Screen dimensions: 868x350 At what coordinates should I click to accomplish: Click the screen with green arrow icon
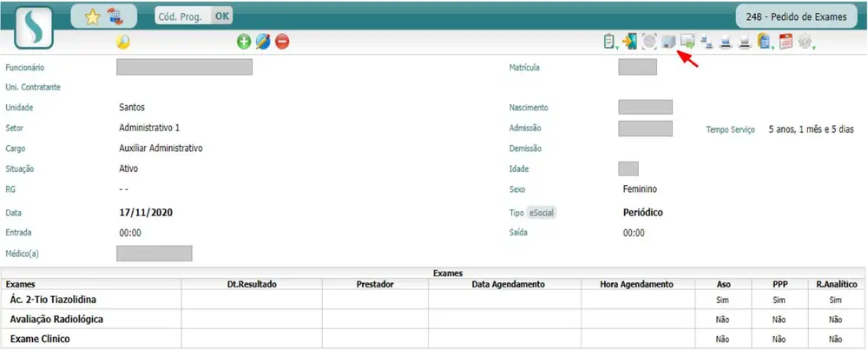pos(687,42)
